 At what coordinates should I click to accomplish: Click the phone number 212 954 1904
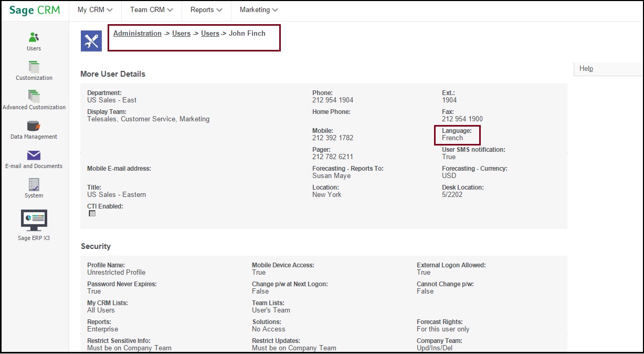pos(333,100)
